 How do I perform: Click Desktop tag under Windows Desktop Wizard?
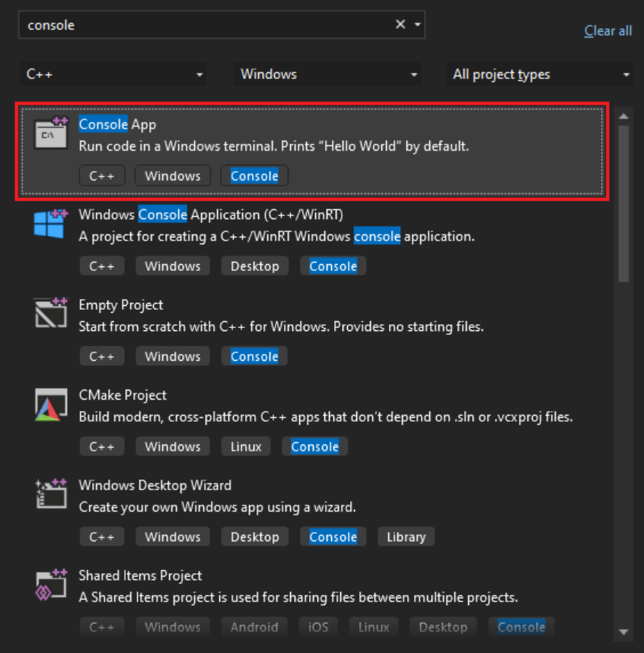255,537
